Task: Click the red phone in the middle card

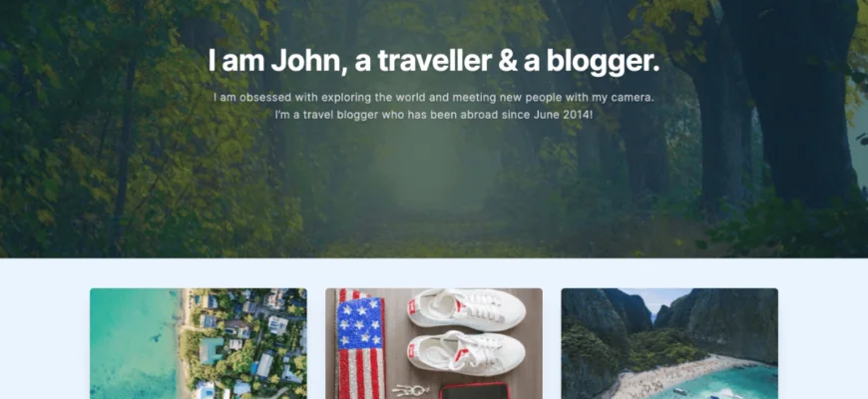Action: coord(475,391)
